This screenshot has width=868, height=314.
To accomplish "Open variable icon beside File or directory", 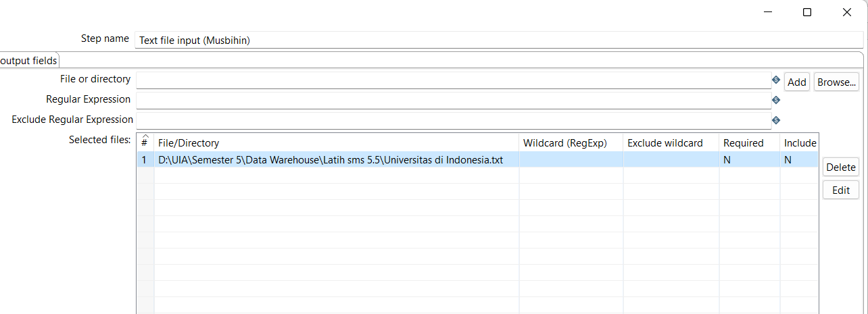I will pos(776,80).
